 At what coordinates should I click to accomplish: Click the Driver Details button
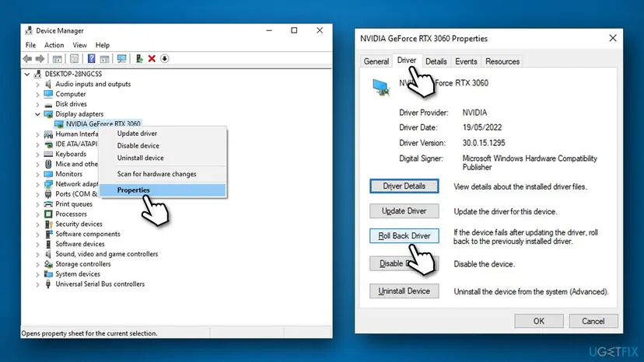click(x=404, y=186)
